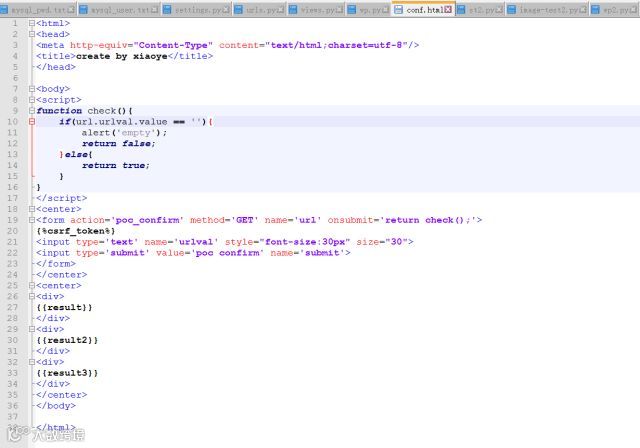The height and width of the screenshot is (448, 640).
Task: Click the {%csrf_token%} template tag
Action: point(76,231)
